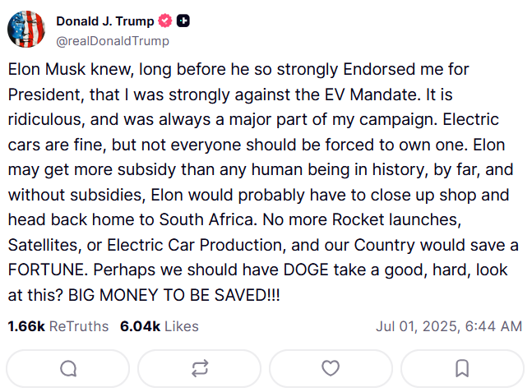Click the black plus badge beside the name

[x=183, y=21]
